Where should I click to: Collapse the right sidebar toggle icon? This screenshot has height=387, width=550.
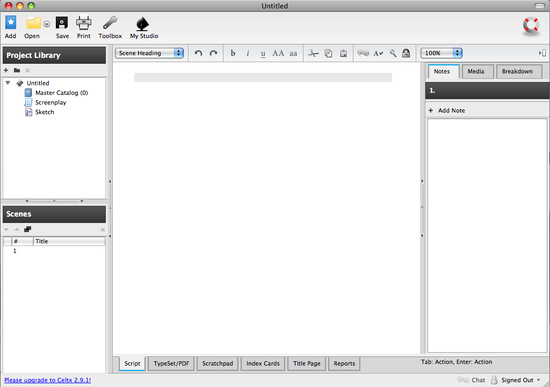542,53
